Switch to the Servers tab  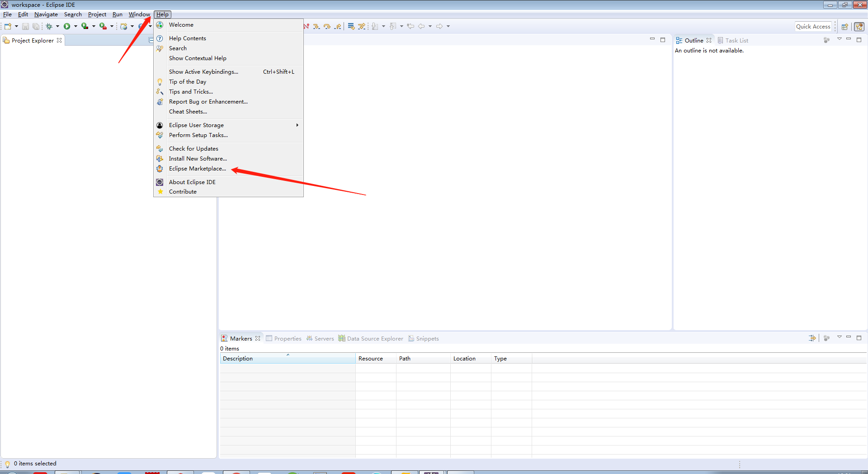(320, 338)
